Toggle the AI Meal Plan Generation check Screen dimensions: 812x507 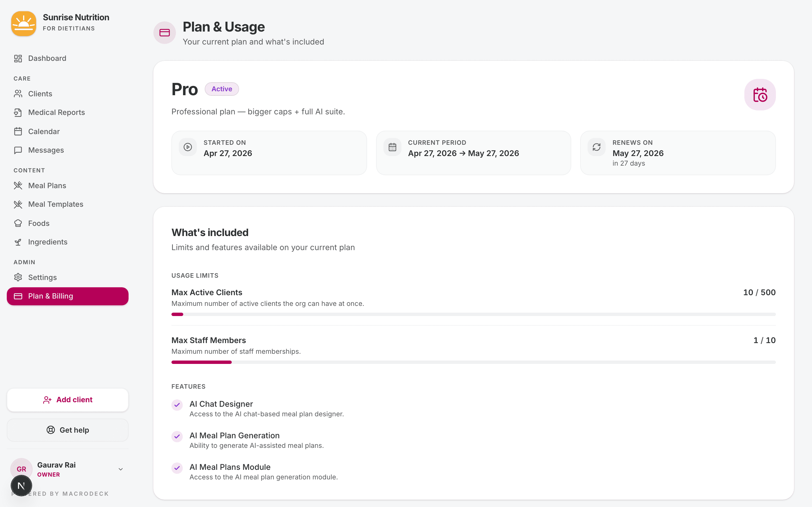pos(177,437)
